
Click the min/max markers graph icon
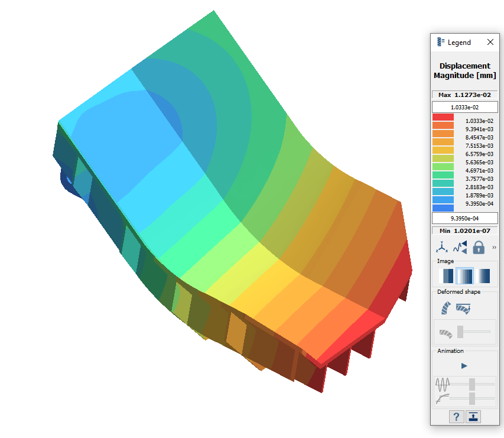pos(460,247)
